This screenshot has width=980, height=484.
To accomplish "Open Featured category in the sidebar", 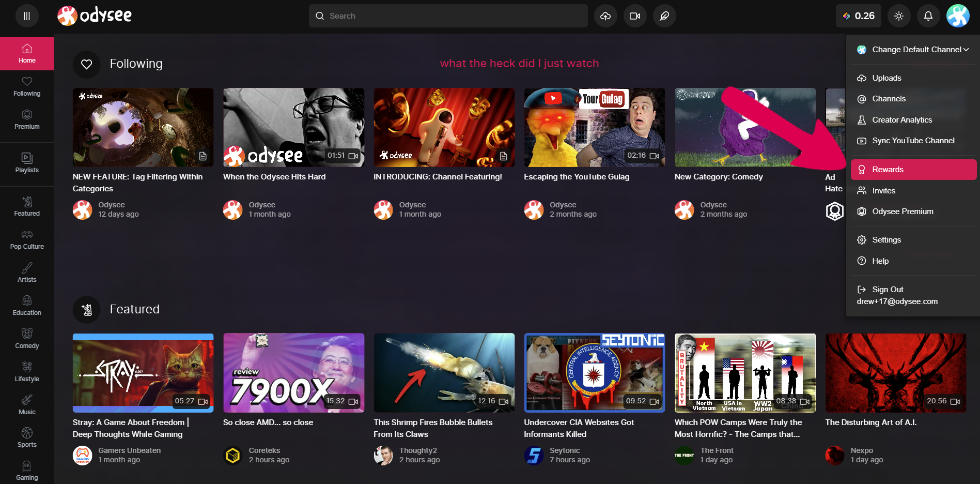I will tap(27, 207).
